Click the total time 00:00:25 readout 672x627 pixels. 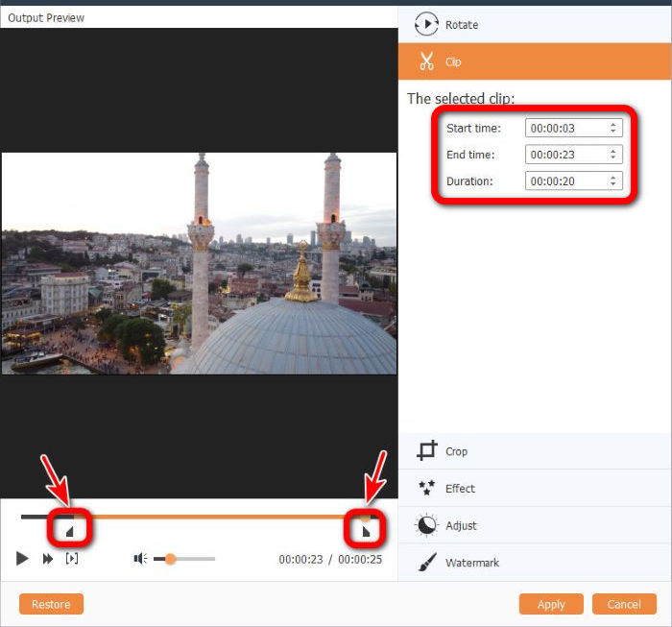(360, 559)
